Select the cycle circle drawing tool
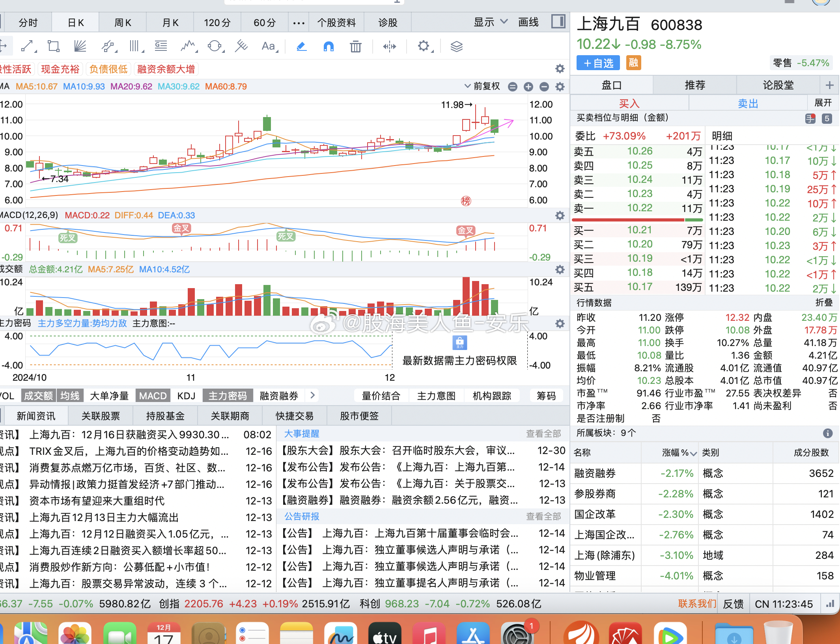This screenshot has height=644, width=840. point(215,47)
